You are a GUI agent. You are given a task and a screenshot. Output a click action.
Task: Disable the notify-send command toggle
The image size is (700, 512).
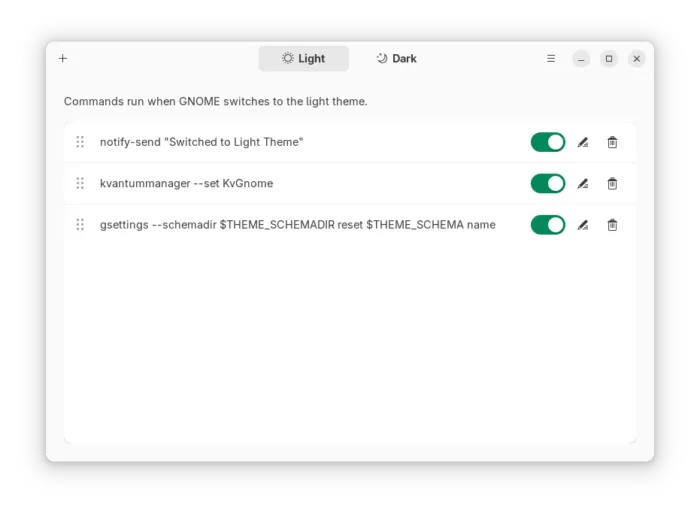click(547, 142)
